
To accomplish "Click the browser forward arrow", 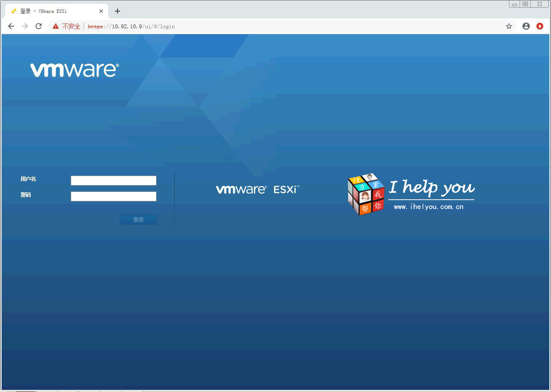I will pyautogui.click(x=25, y=26).
